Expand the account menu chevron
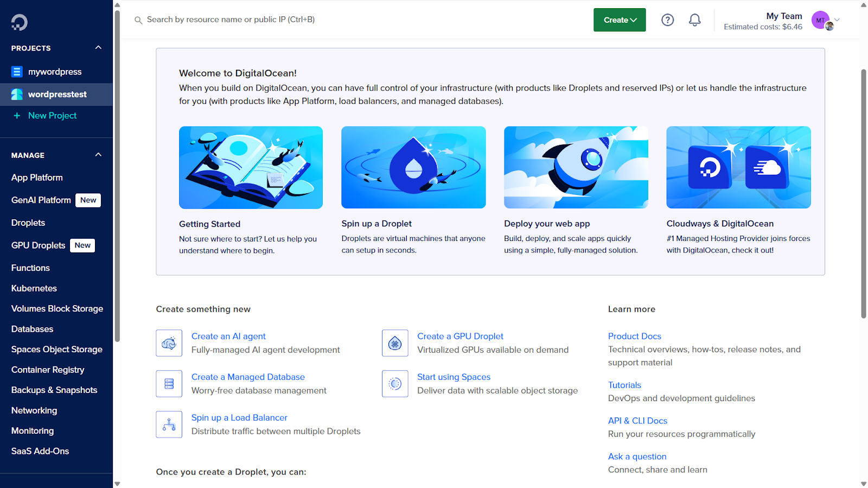This screenshot has width=868, height=488. click(x=837, y=20)
